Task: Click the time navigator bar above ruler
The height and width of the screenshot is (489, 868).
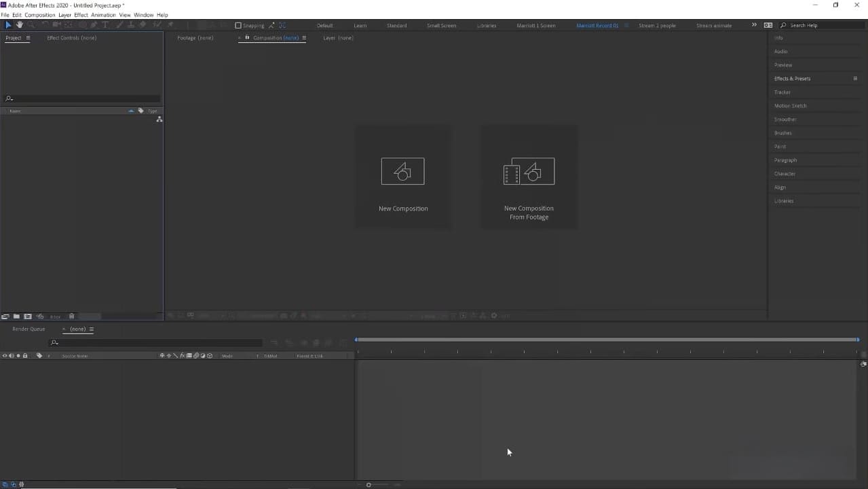Action: tap(607, 340)
